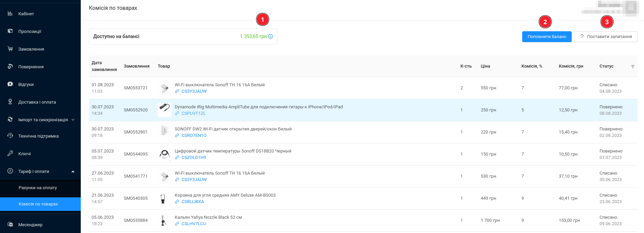Click the Доставка і оплата pin icon
Screen dimensions: 644x233
10,102
